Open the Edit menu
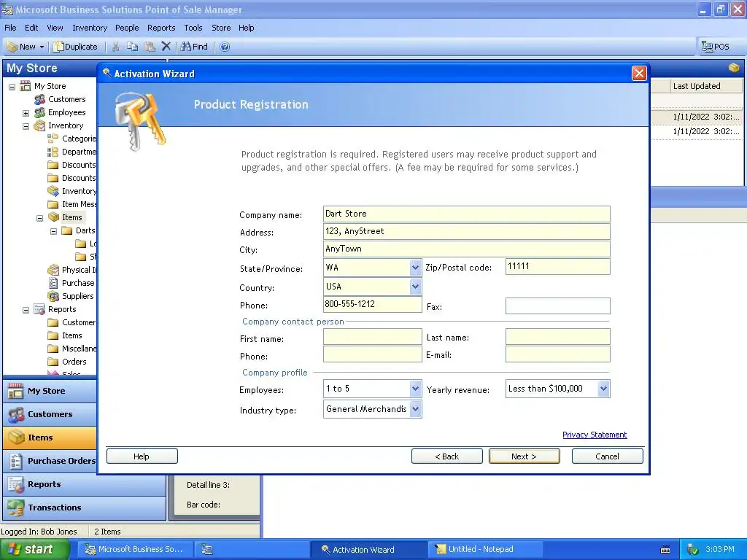The width and height of the screenshot is (747, 560). click(31, 28)
